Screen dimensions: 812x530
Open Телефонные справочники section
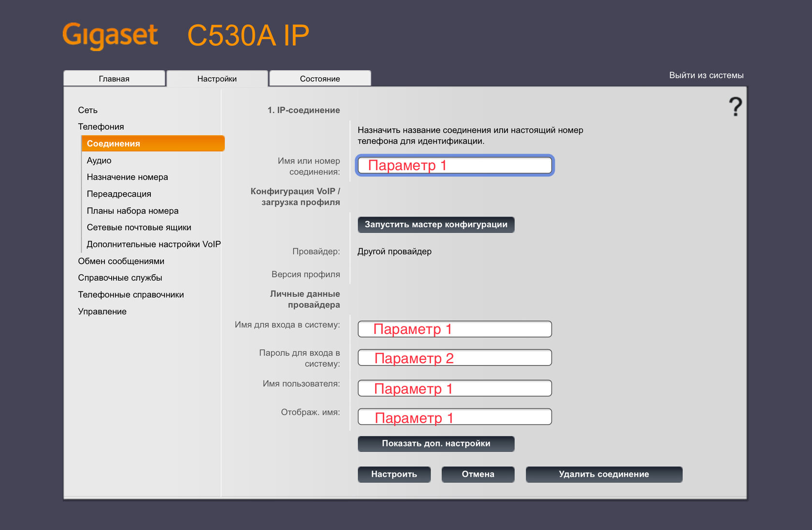[x=131, y=295]
